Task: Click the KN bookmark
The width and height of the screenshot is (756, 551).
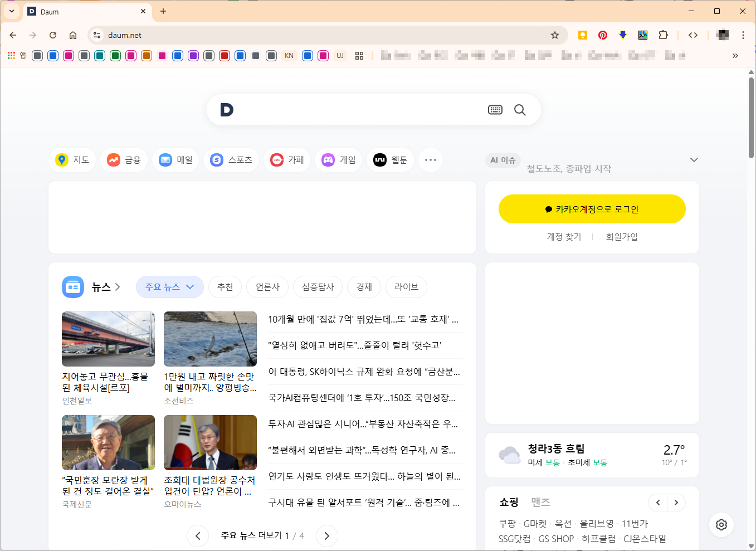Action: [x=289, y=56]
